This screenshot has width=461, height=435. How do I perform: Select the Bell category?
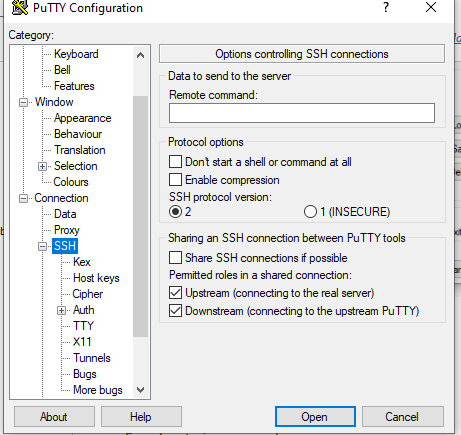[x=62, y=70]
